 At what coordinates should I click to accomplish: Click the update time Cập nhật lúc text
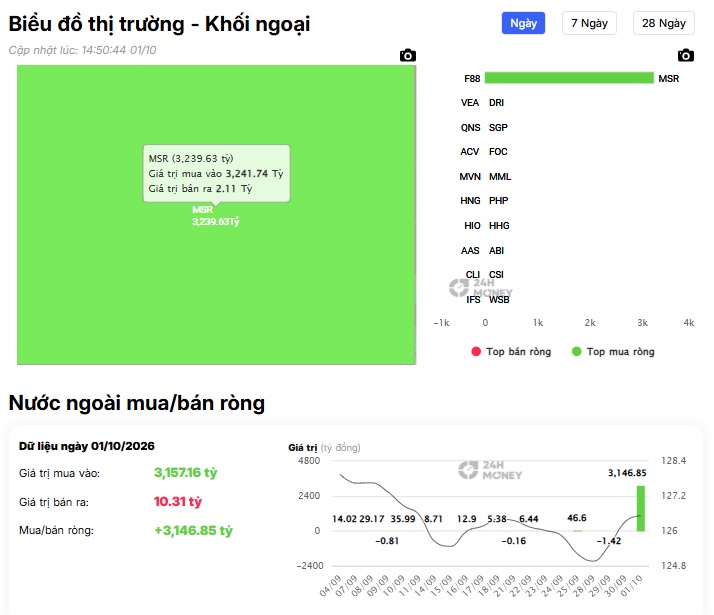(x=82, y=50)
